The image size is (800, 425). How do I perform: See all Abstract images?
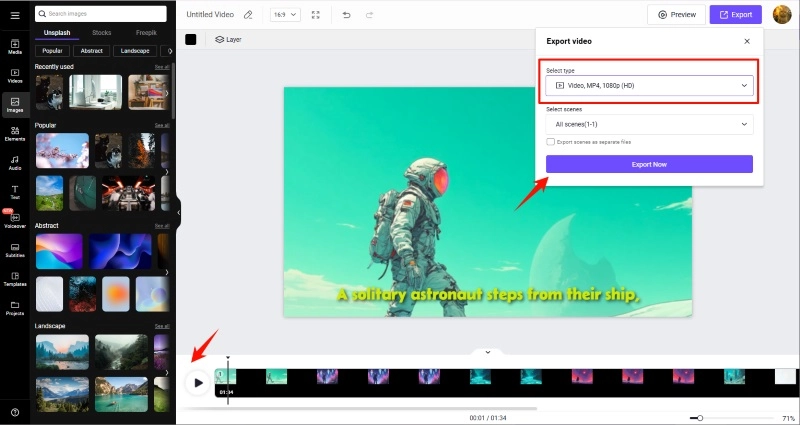[x=162, y=226]
